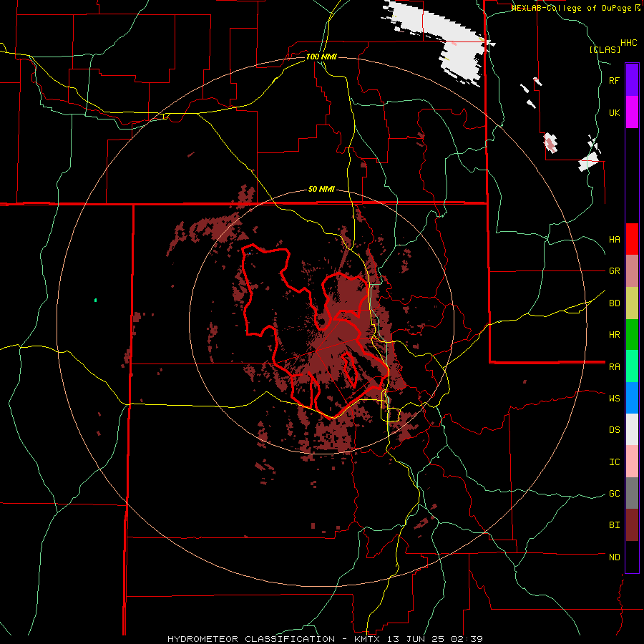Click the HHC product label
The width and height of the screenshot is (644, 644).
click(629, 43)
